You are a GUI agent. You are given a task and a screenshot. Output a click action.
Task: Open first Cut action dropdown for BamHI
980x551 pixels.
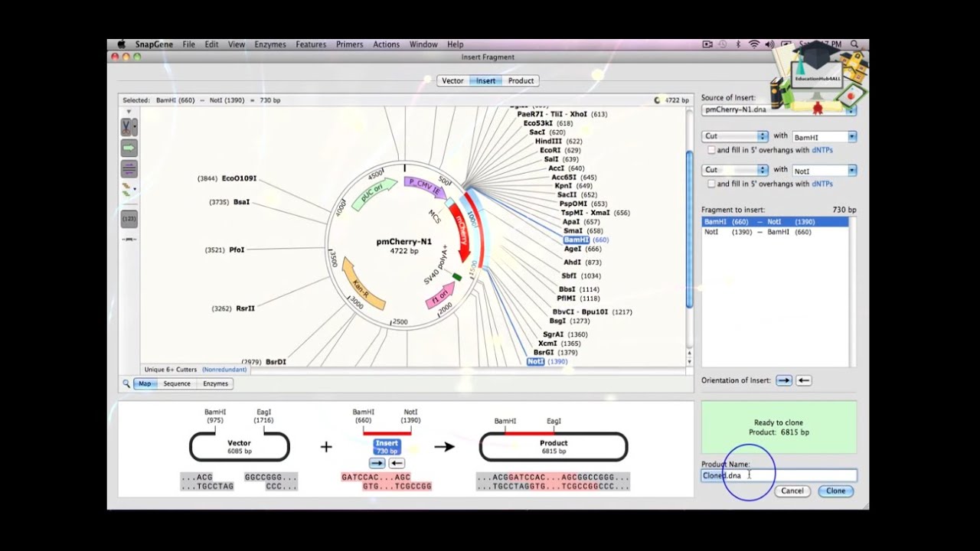pos(735,136)
